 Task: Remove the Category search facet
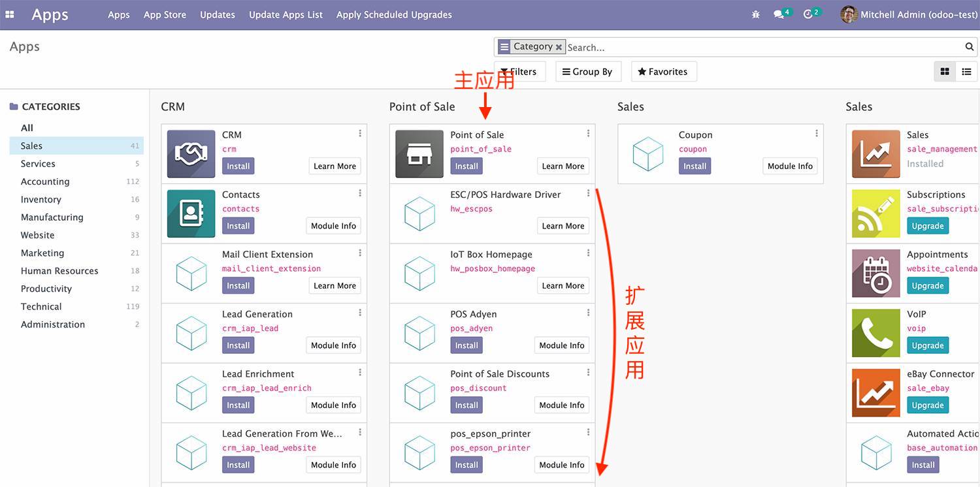click(x=559, y=47)
